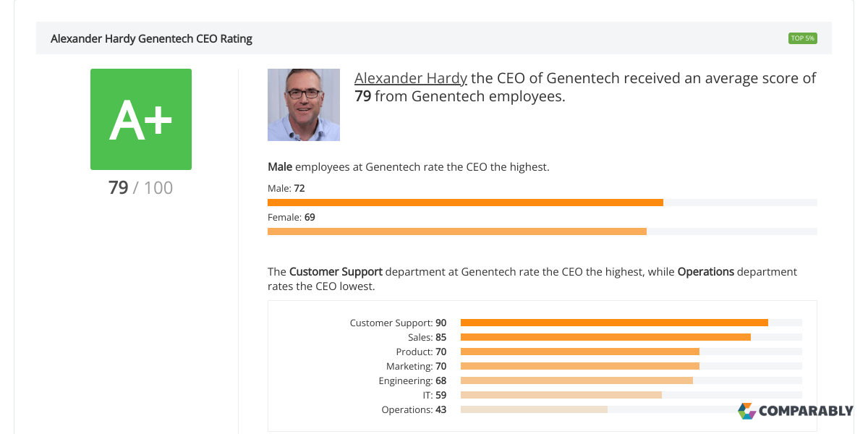Image resolution: width=868 pixels, height=434 pixels.
Task: Click the 'Female: 69' label
Action: click(292, 217)
